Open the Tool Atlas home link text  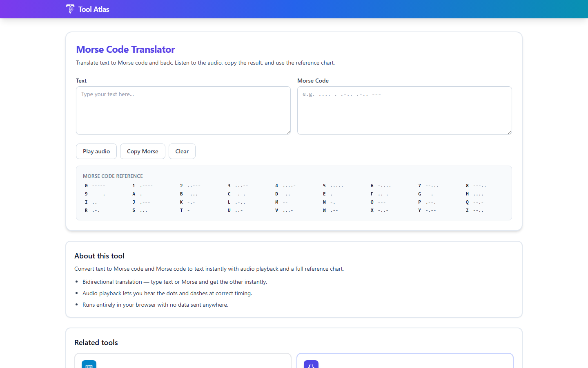click(x=94, y=9)
